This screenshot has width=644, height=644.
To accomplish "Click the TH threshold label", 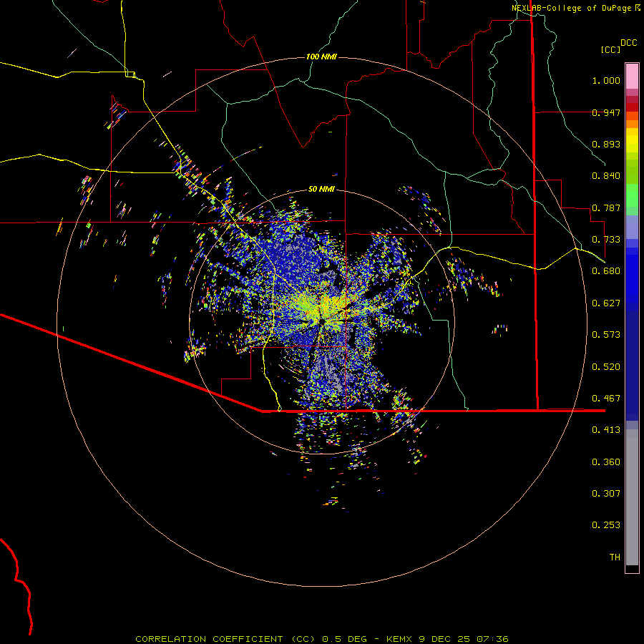I will (x=615, y=557).
